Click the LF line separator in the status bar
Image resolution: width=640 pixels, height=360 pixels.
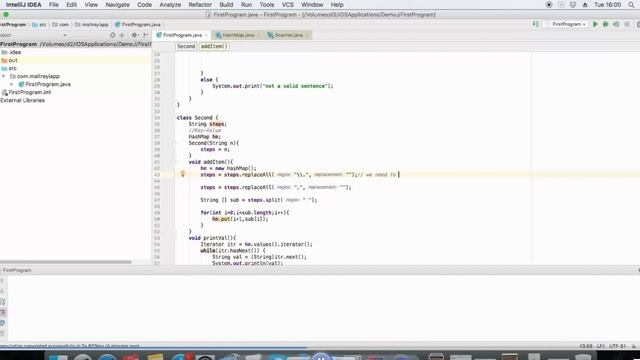(x=601, y=346)
